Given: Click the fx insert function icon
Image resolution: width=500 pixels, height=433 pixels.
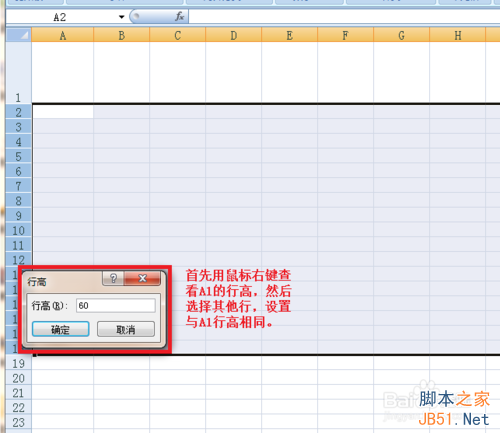Looking at the screenshot, I should 179,16.
